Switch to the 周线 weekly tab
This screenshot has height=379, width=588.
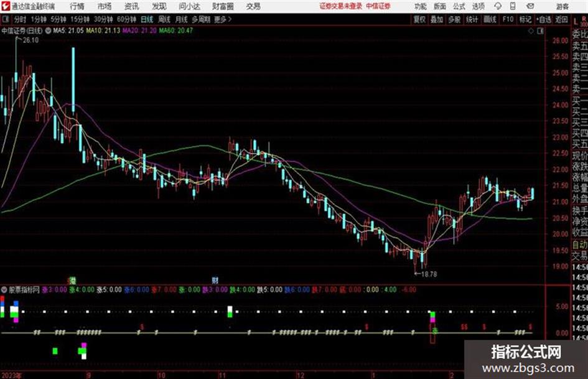[164, 19]
